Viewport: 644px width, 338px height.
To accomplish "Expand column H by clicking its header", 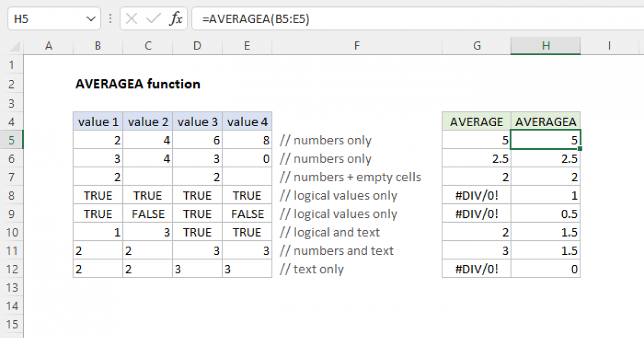I will (x=545, y=46).
